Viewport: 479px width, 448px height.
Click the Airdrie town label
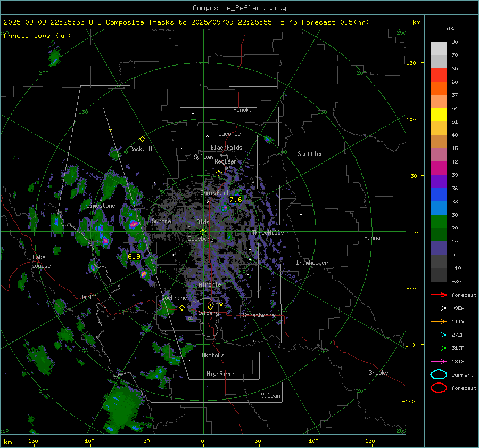210,284
